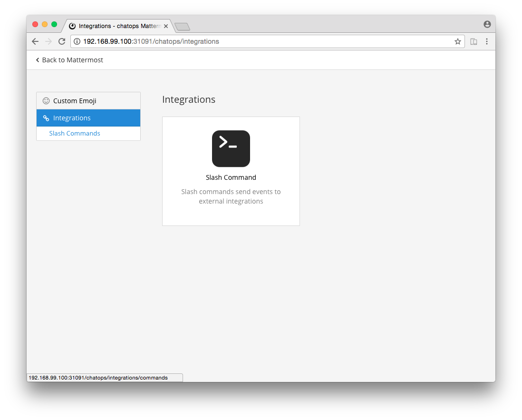Image resolution: width=522 pixels, height=420 pixels.
Task: Click the slash commands description text
Action: pyautogui.click(x=231, y=196)
